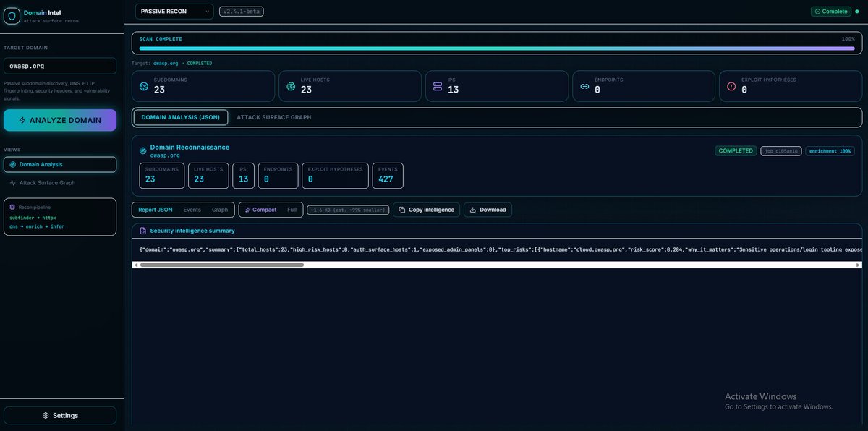Open Attack Surface Graph view in sidebar
This screenshot has height=431, width=868.
(x=60, y=183)
